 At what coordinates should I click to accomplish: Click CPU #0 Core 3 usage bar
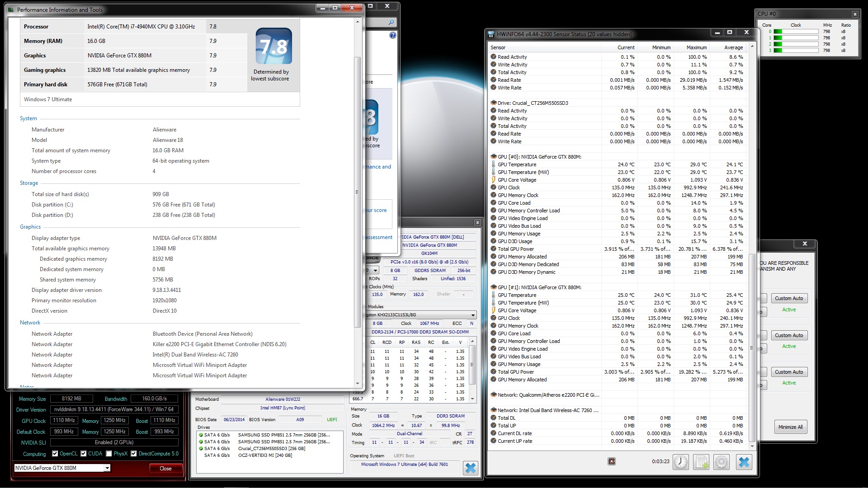tap(796, 51)
